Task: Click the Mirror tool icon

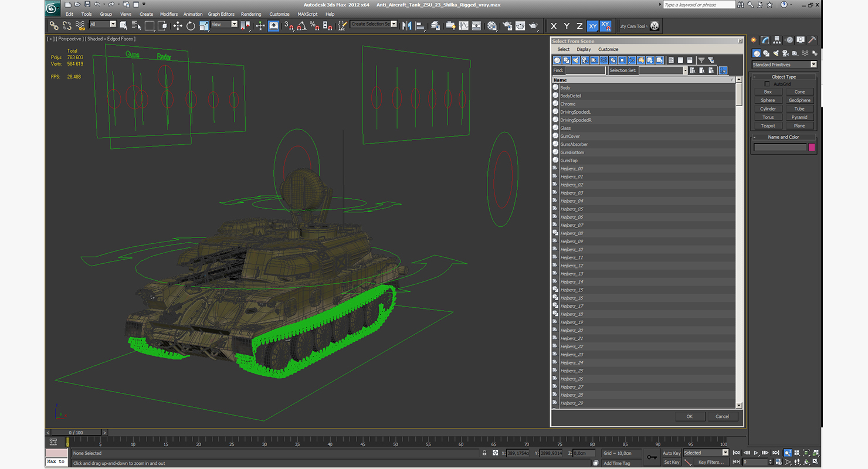Action: pyautogui.click(x=406, y=26)
